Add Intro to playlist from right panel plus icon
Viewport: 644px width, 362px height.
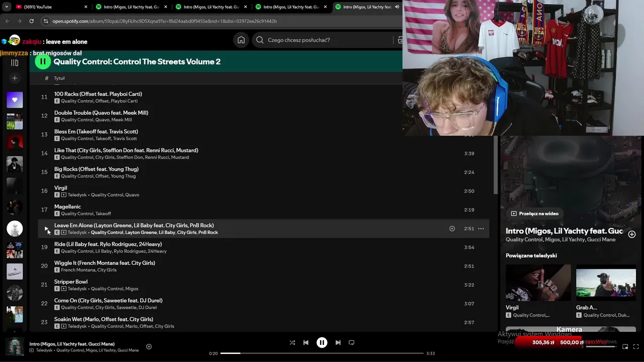coord(632,234)
